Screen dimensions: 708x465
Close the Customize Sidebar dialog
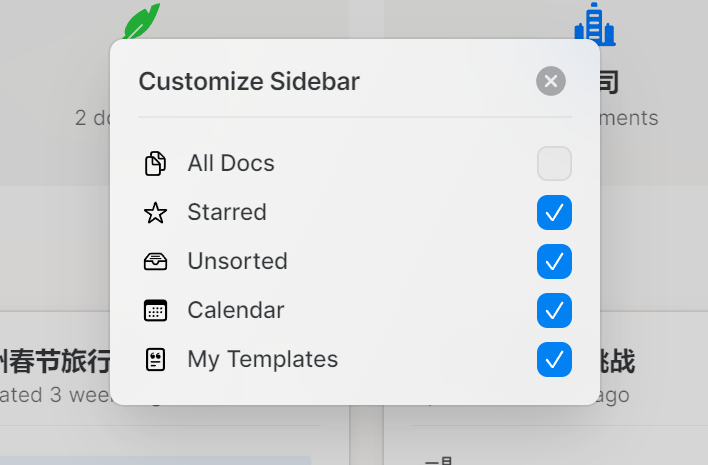[x=551, y=81]
